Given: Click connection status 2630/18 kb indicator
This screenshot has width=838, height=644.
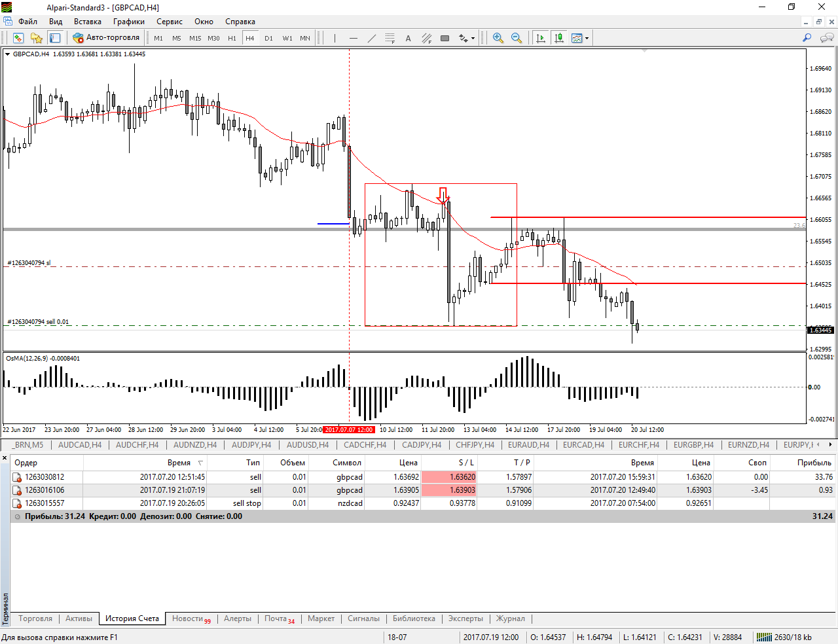Looking at the screenshot, I should click(784, 637).
